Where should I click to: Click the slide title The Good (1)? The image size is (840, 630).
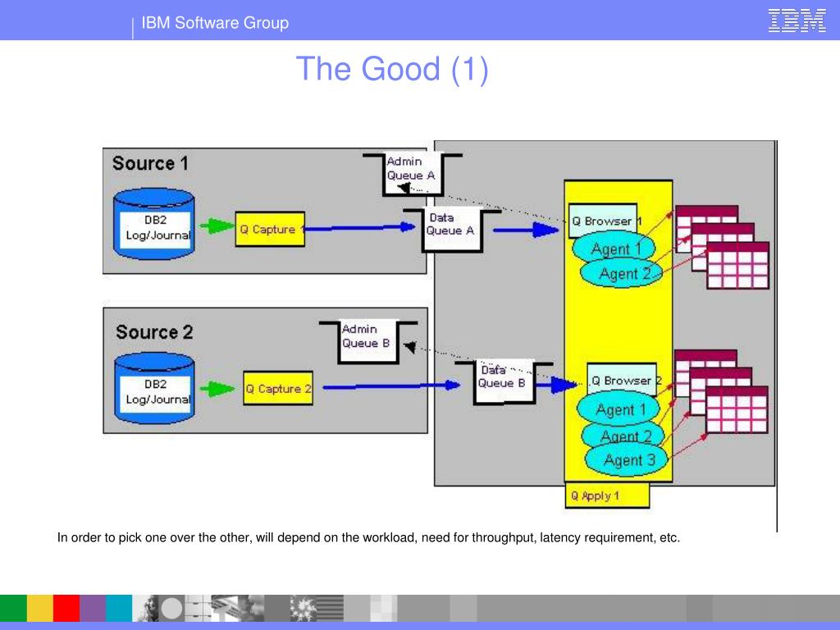[x=392, y=69]
